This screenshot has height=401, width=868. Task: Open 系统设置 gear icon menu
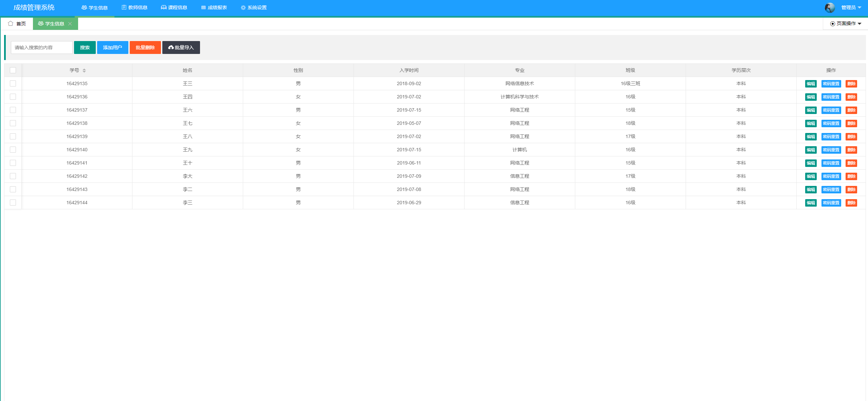click(254, 7)
